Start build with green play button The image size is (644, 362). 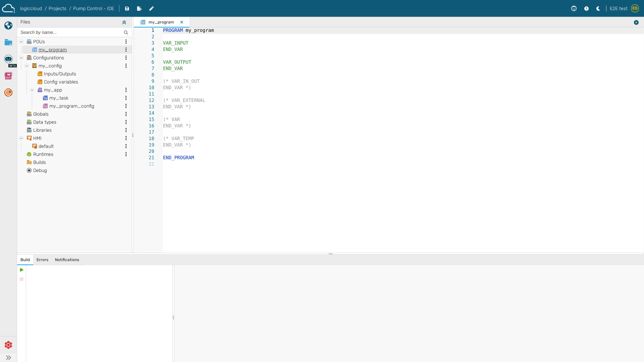[21, 270]
